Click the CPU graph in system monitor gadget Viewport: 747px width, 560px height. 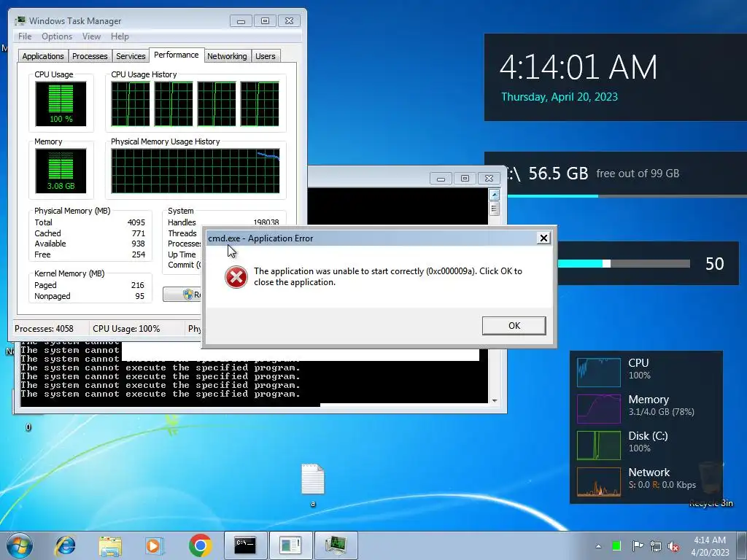pyautogui.click(x=599, y=373)
